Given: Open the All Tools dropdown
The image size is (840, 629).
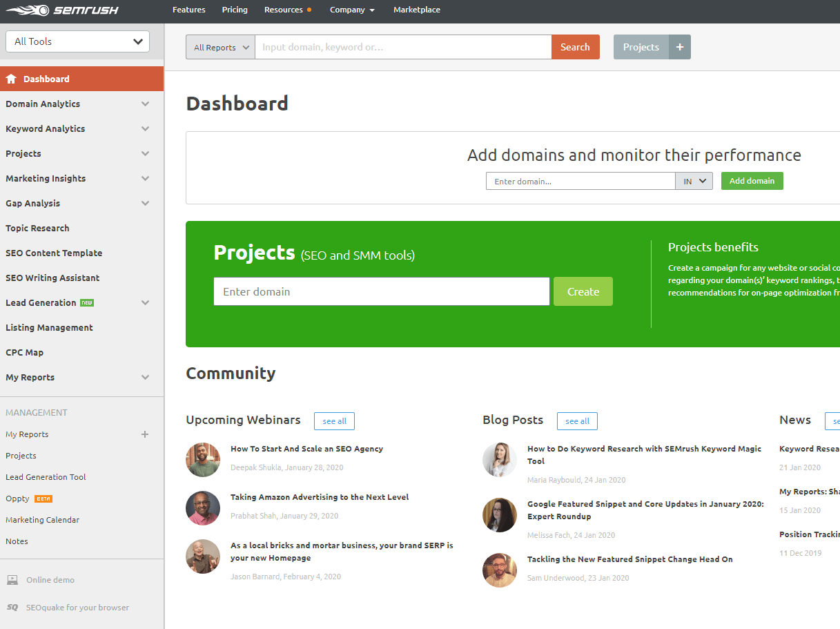Looking at the screenshot, I should point(77,41).
